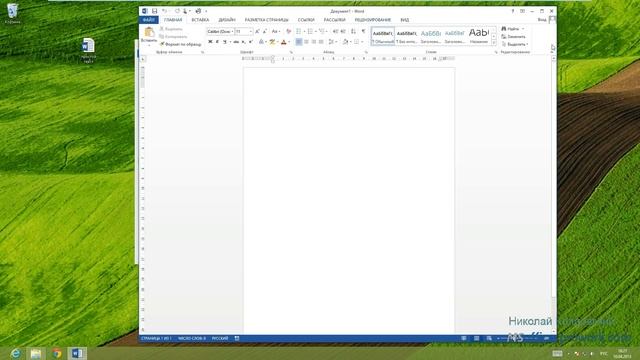The height and width of the screenshot is (360, 640).
Task: Click the large Paste (Вставить) clipboard icon
Action: (149, 32)
